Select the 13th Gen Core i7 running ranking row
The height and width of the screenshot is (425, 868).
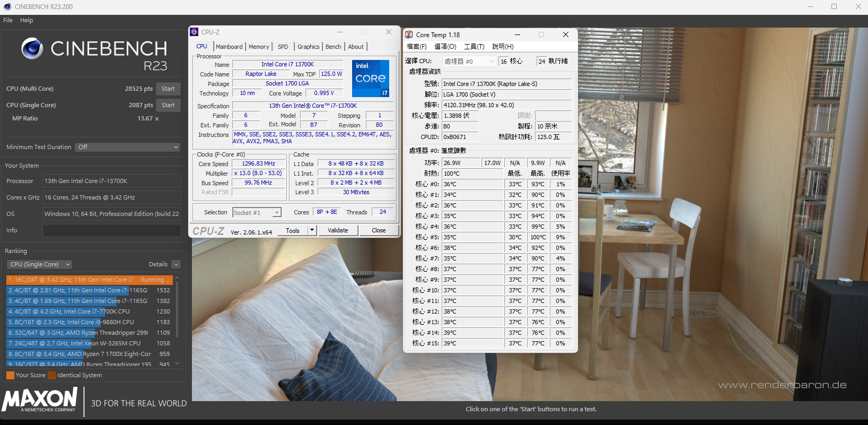tap(89, 280)
